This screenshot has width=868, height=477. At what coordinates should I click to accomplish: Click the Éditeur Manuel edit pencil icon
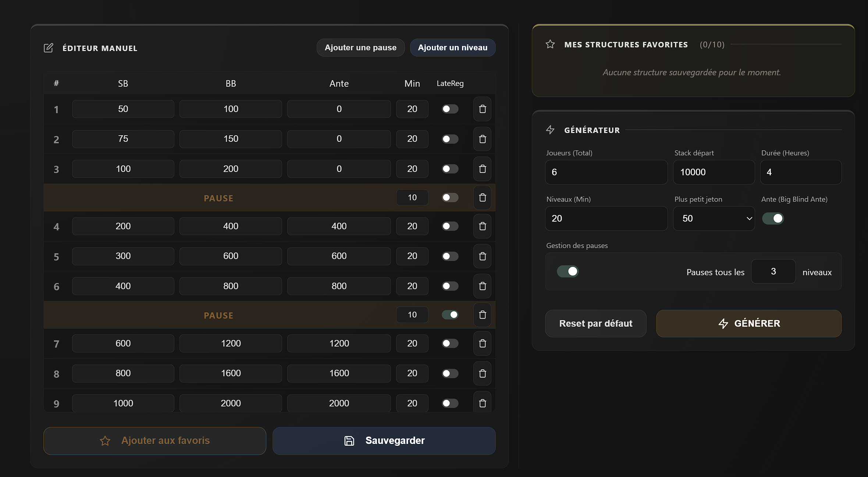(x=49, y=48)
